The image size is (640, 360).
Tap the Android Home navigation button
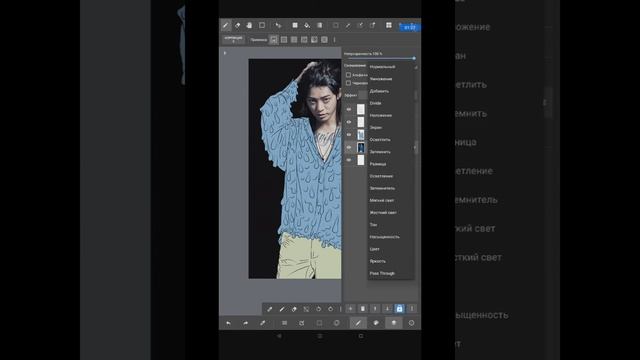click(320, 336)
